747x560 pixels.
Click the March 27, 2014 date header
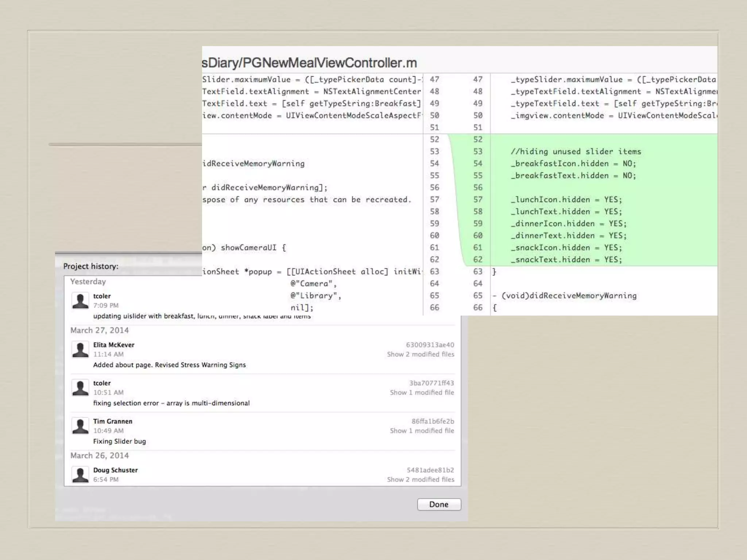click(99, 330)
